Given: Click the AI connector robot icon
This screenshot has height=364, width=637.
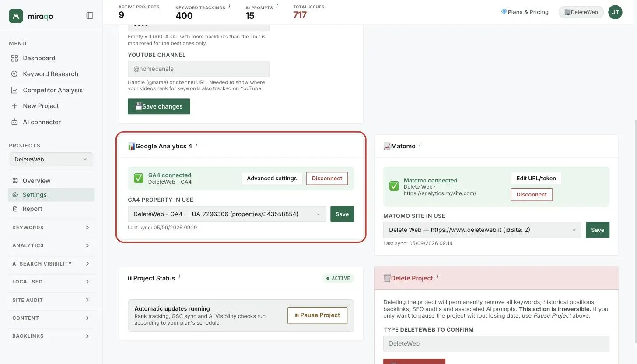Looking at the screenshot, I should point(14,122).
